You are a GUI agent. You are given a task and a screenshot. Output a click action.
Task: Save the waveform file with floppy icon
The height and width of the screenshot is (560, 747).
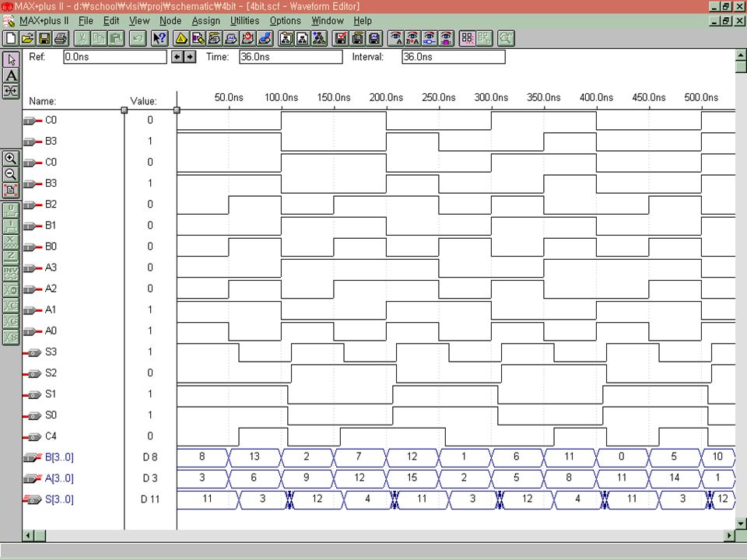(44, 39)
